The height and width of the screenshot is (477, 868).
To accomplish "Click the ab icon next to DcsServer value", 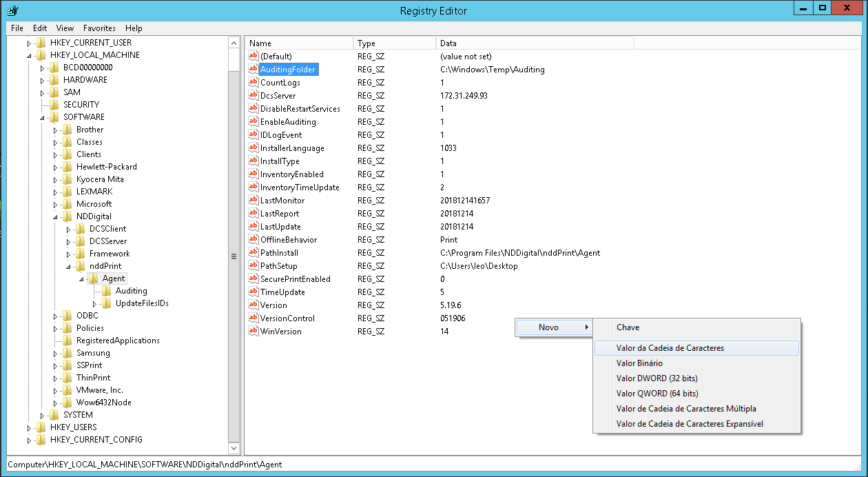I will 254,95.
